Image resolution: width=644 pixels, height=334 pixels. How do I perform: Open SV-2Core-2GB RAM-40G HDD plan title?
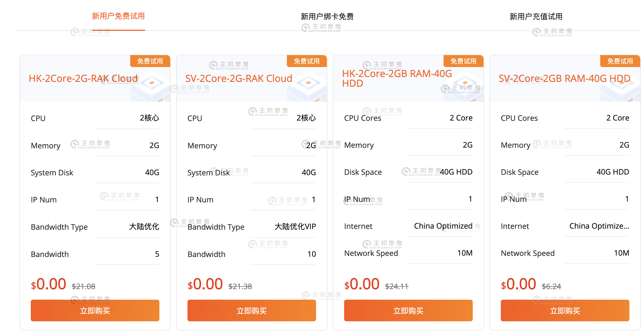pyautogui.click(x=565, y=78)
